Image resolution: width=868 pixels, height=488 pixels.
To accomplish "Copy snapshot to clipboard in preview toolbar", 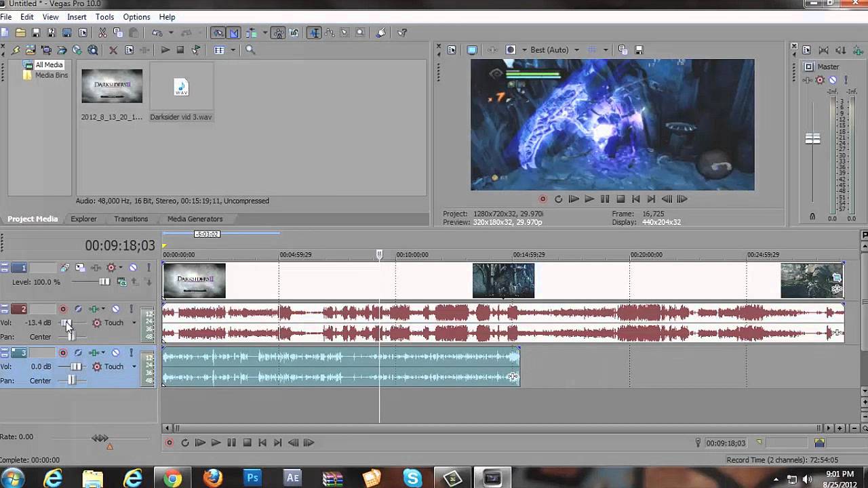I will pyautogui.click(x=624, y=50).
